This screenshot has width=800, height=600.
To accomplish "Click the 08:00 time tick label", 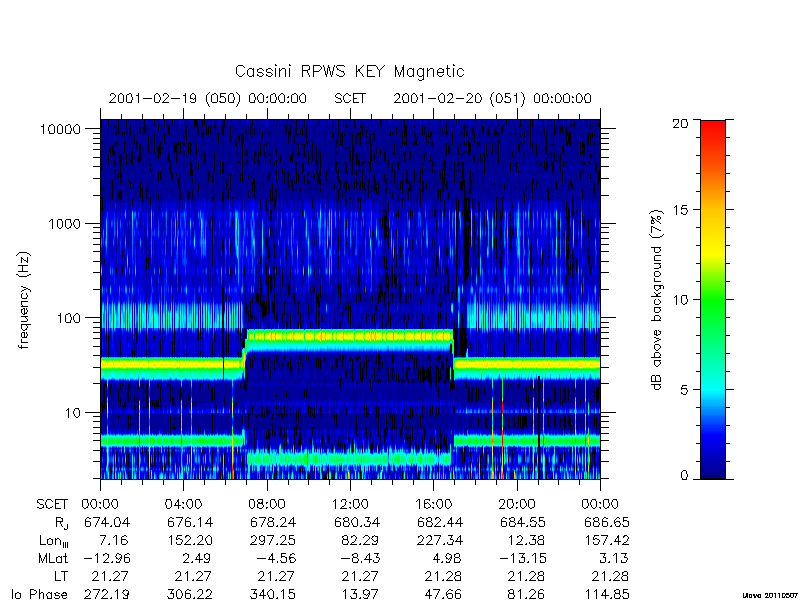I will [267, 505].
